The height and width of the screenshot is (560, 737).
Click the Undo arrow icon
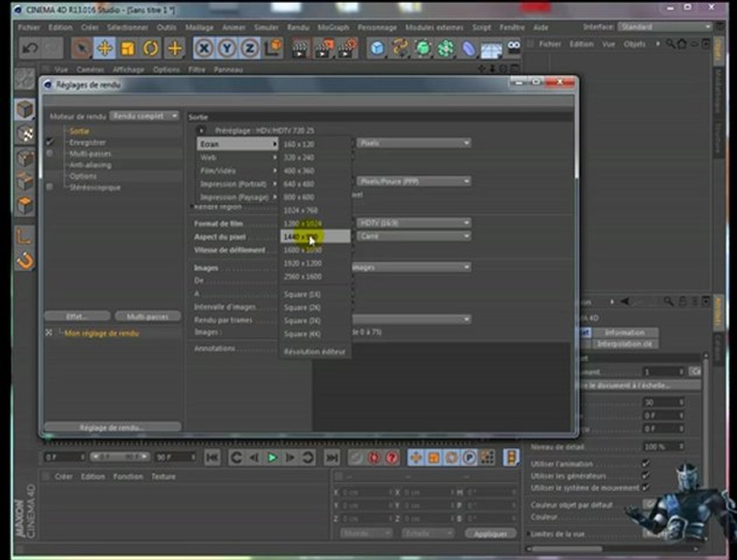30,48
